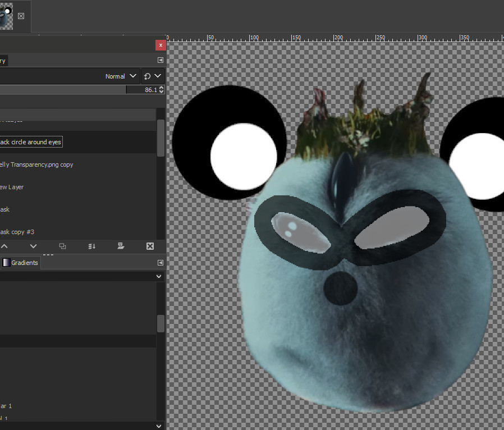Image resolution: width=504 pixels, height=430 pixels.
Task: Click the chevron at the gradients list bottom
Action: 159,426
